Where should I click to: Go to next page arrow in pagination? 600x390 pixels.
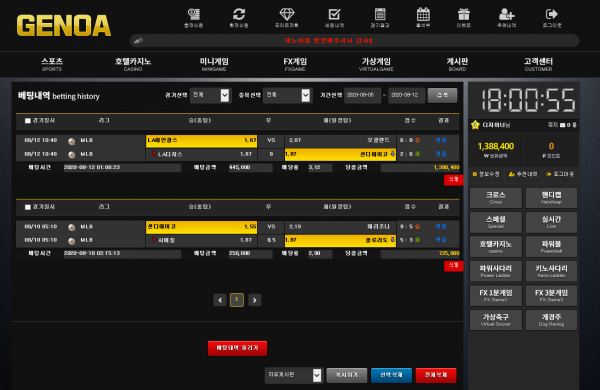(x=254, y=300)
